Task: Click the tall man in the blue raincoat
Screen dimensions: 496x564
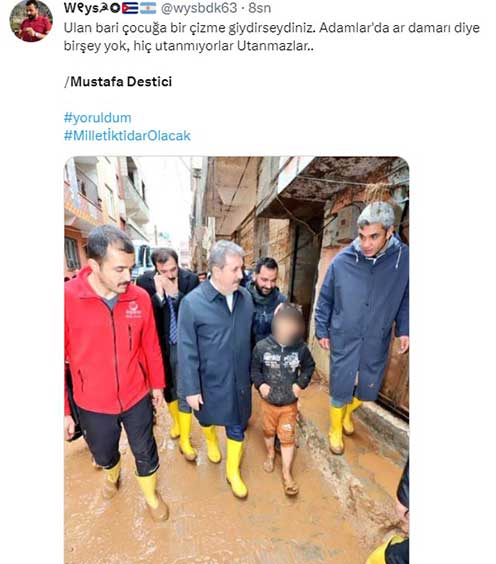Action: tap(363, 324)
